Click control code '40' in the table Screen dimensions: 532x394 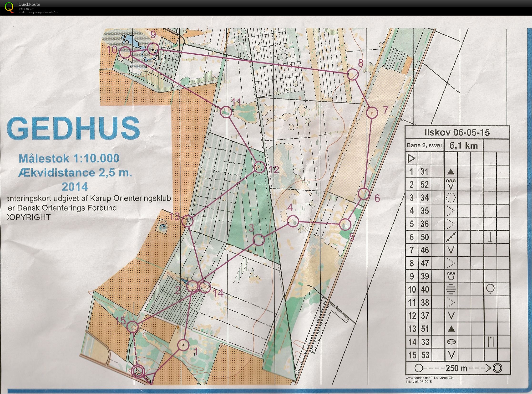[x=425, y=290]
